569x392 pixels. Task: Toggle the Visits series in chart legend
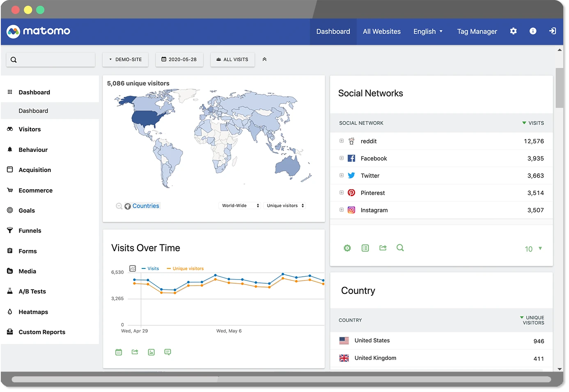pos(151,268)
